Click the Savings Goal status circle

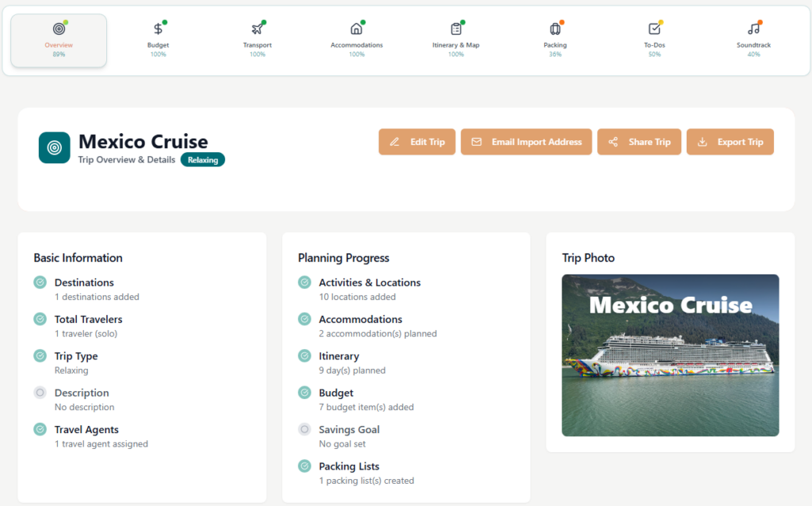point(304,429)
